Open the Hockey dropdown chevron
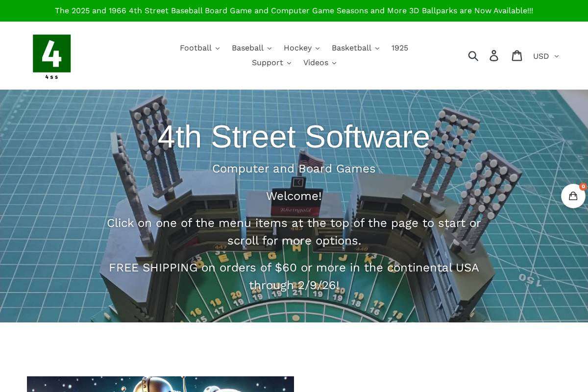 317,48
